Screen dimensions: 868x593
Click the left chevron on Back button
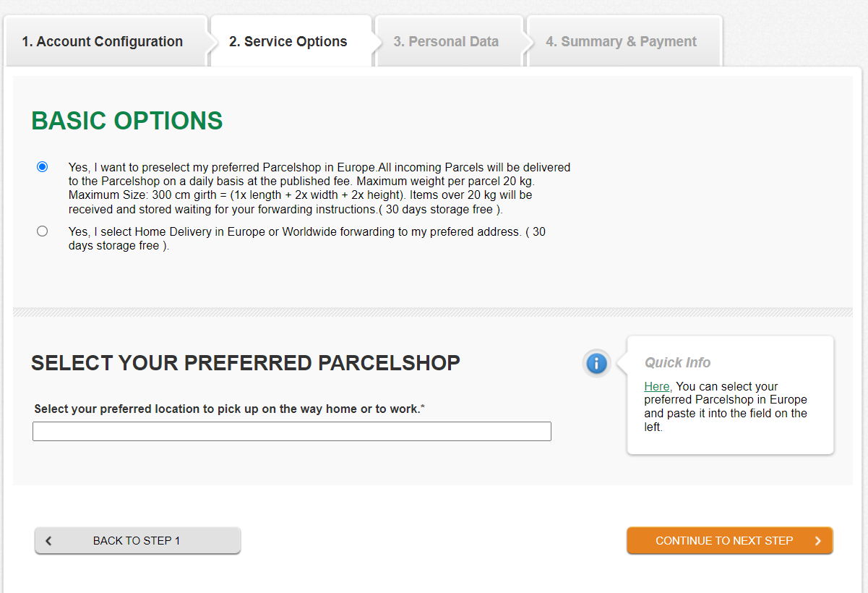click(48, 541)
